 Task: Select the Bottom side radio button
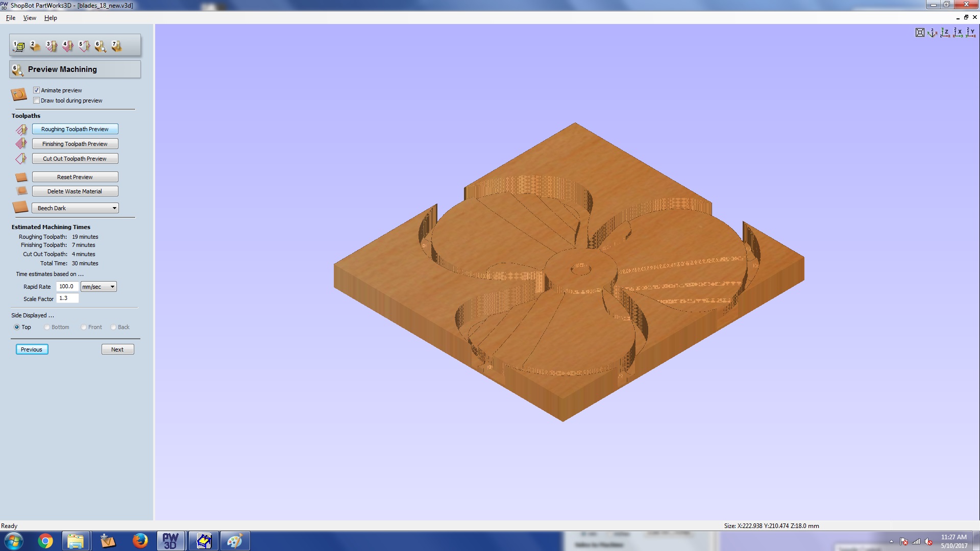(47, 327)
